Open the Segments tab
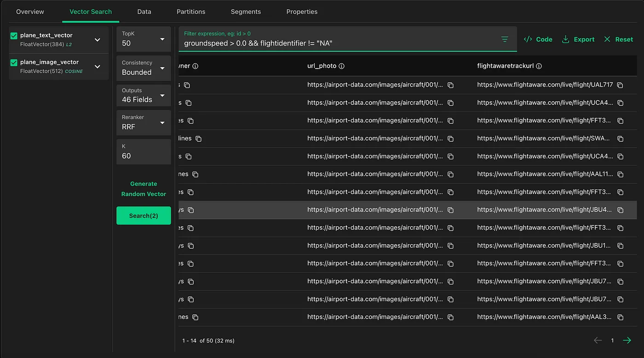Screen dimensions: 644x358 (x=246, y=12)
